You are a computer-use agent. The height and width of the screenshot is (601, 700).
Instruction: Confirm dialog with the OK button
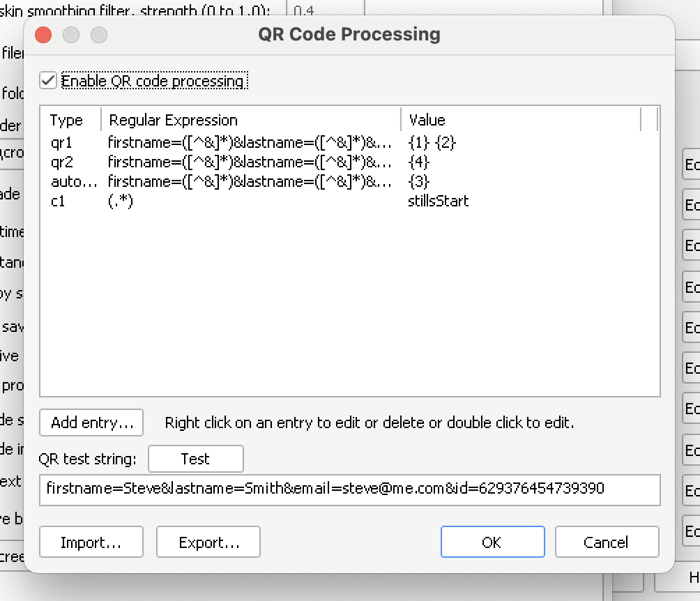point(492,542)
